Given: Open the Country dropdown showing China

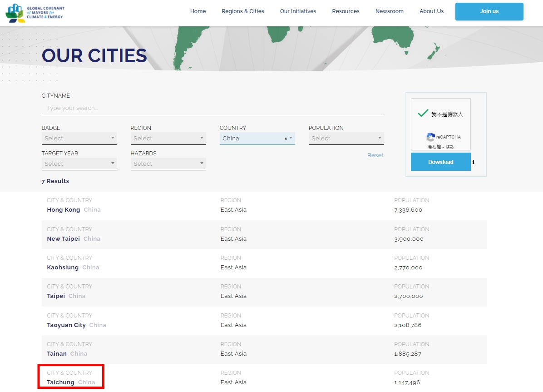Looking at the screenshot, I should [x=252, y=138].
